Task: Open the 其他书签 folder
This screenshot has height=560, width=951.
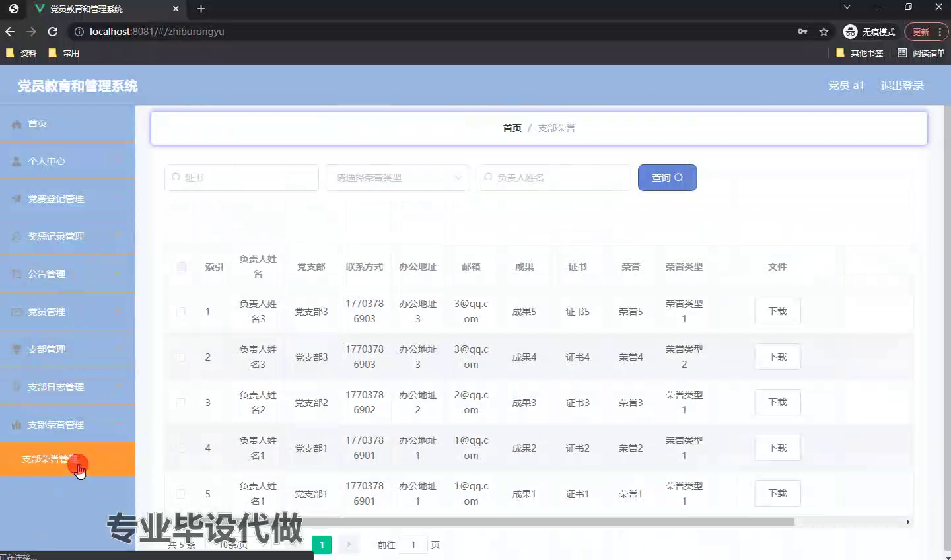Action: 859,53
